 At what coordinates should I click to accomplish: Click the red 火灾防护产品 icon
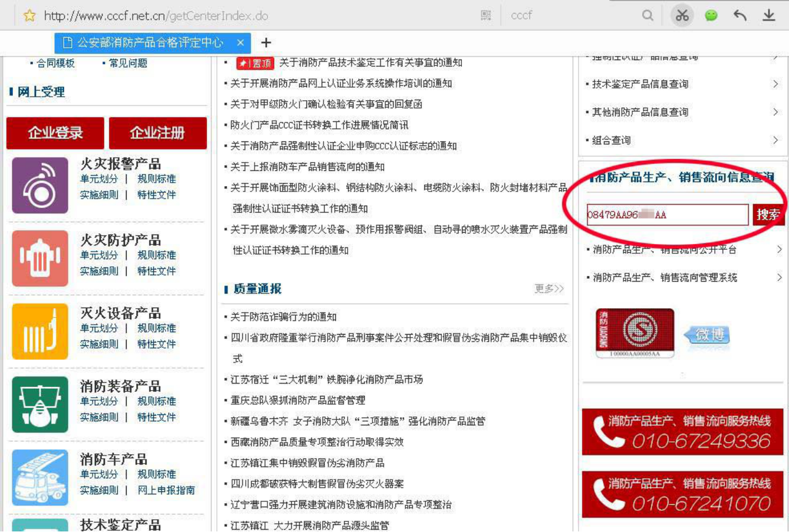point(40,259)
